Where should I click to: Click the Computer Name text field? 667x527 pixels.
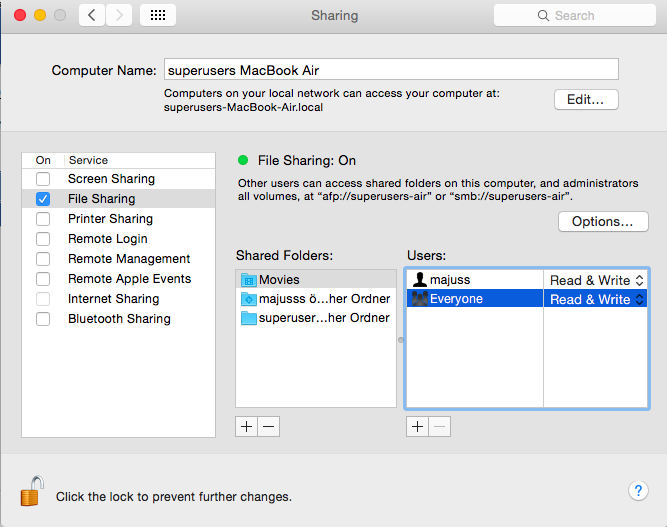point(391,69)
